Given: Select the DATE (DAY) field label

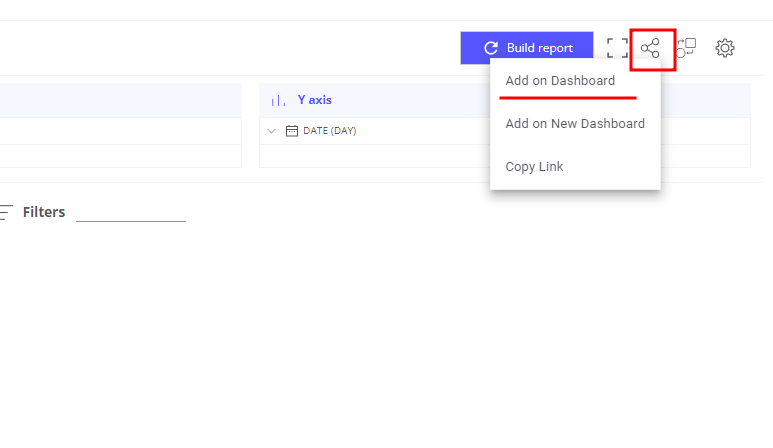Looking at the screenshot, I should pos(330,131).
